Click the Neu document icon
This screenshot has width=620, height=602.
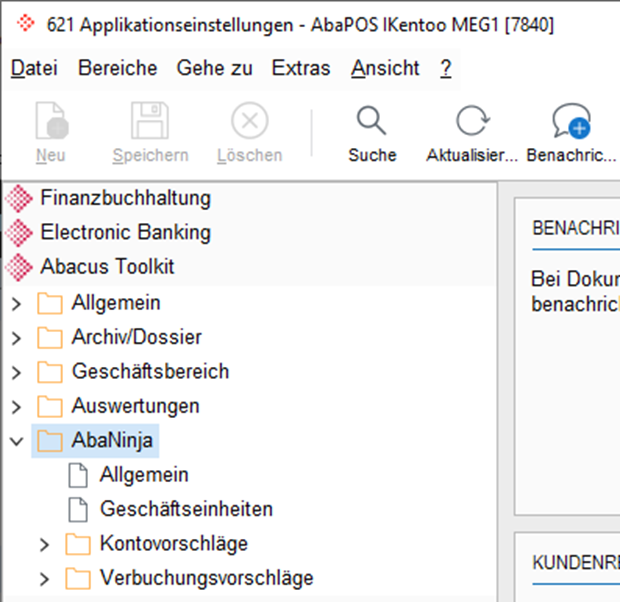[x=51, y=123]
